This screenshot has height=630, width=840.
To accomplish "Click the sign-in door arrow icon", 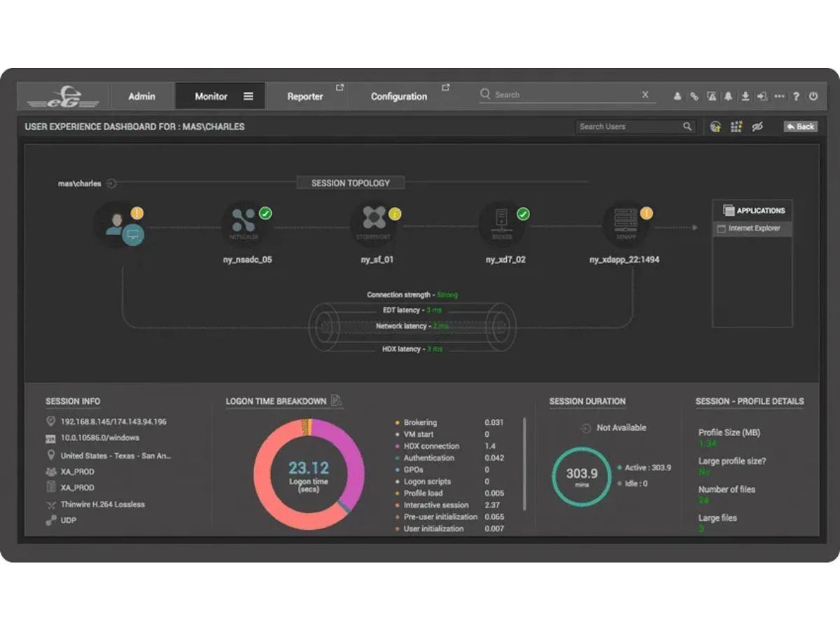I will click(x=762, y=97).
